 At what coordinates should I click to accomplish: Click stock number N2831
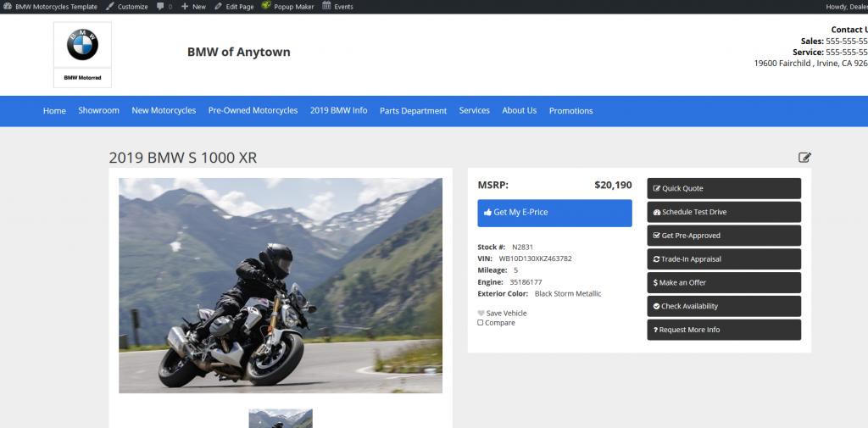coord(522,247)
